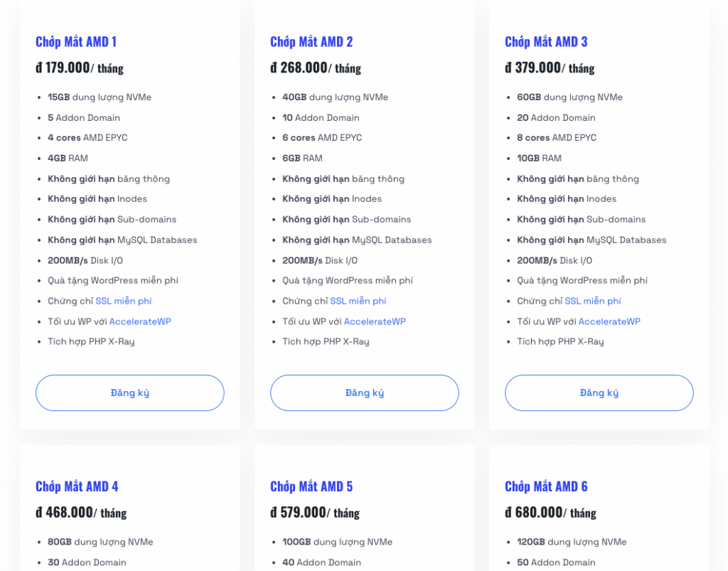Select the đ 680.000 price of AMD 6
728x571 pixels.
click(534, 513)
